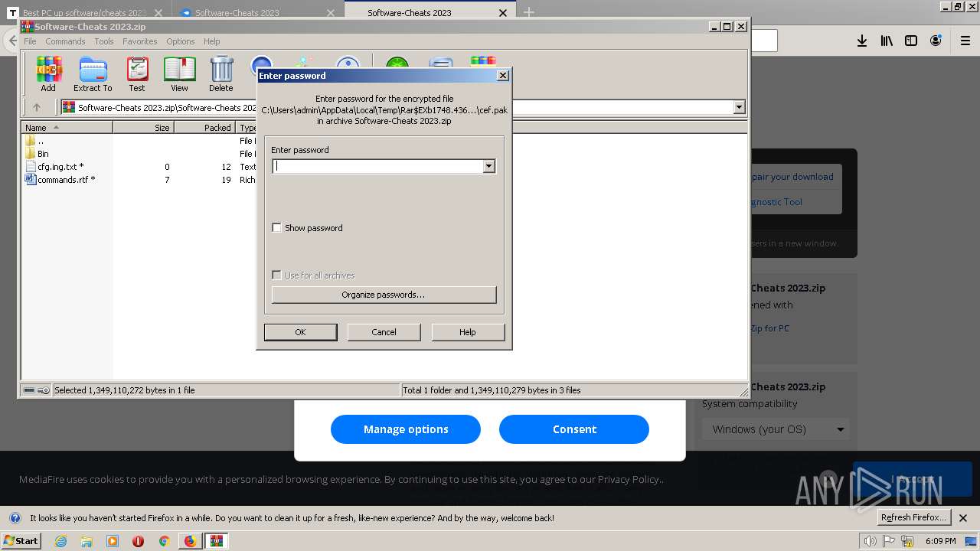Select the cfg.ing.txt file row
The image size is (980, 551).
pyautogui.click(x=54, y=167)
